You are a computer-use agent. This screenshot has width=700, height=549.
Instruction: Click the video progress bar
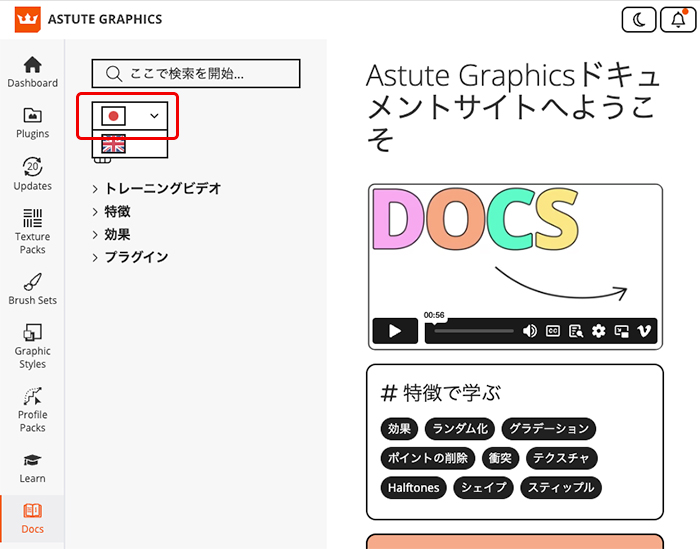(474, 331)
